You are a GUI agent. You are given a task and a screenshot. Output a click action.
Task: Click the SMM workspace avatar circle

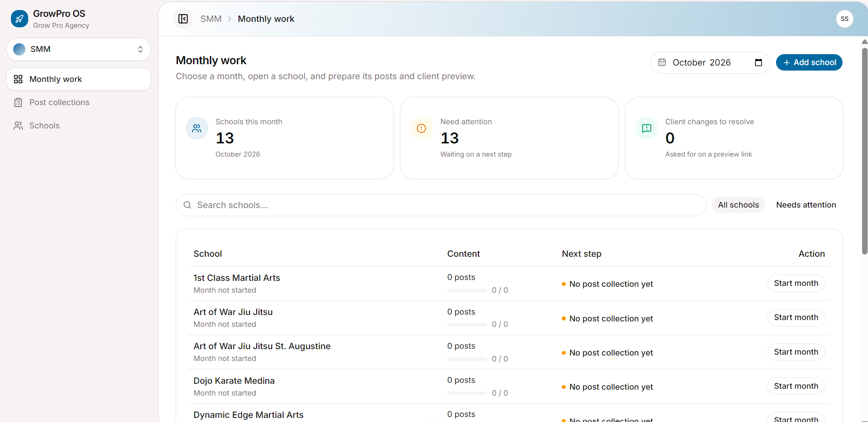pyautogui.click(x=20, y=49)
